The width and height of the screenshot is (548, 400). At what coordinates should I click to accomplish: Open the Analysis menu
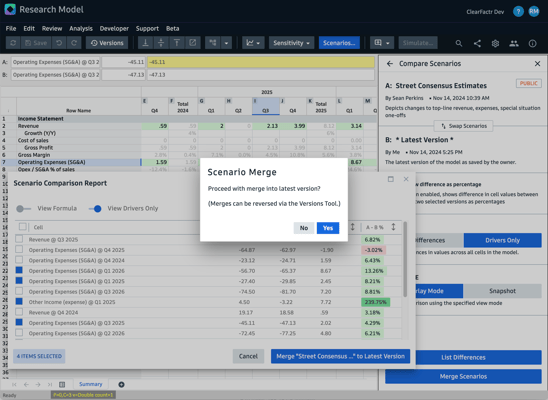[x=81, y=28]
